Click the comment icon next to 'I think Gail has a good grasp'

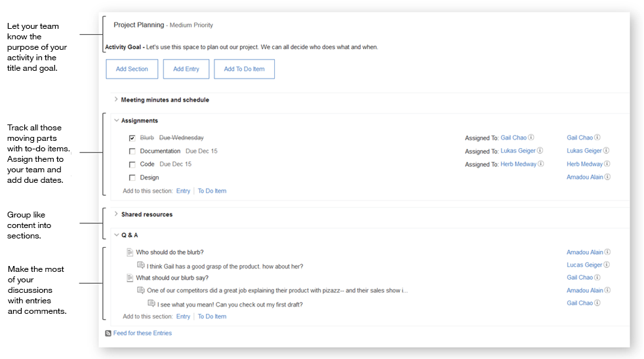point(141,265)
